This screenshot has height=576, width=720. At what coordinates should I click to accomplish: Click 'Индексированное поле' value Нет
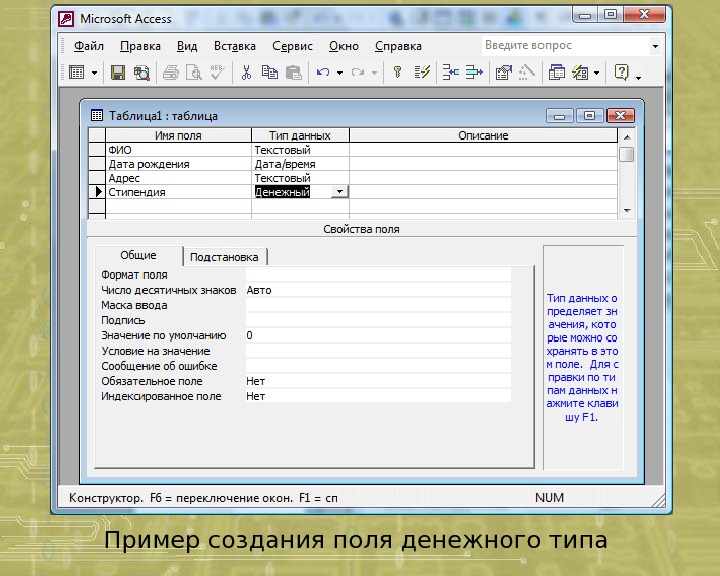point(378,396)
